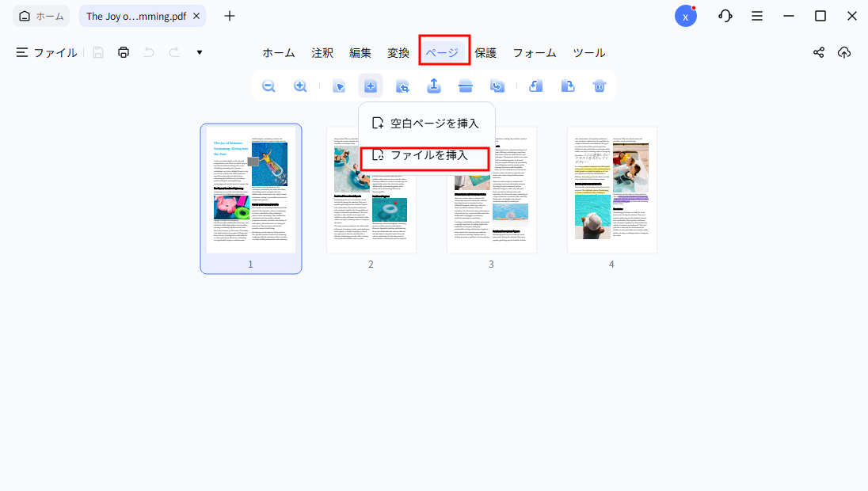Open a new tab with plus button
The width and height of the screenshot is (868, 491).
tap(230, 16)
